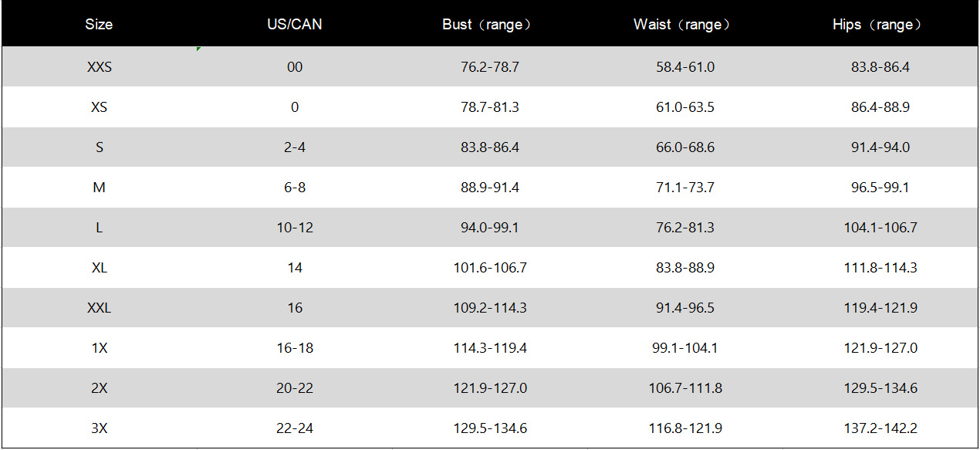Select hips range 129.5-134.6 cell

(880, 388)
